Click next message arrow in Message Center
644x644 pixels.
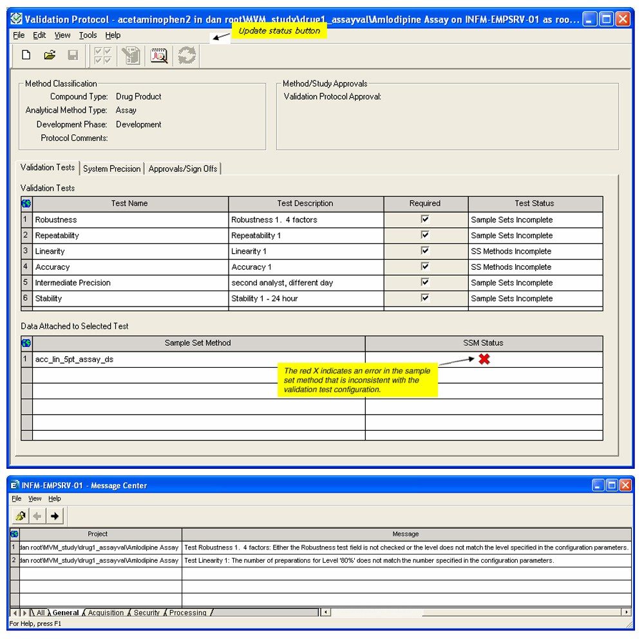coord(55,516)
